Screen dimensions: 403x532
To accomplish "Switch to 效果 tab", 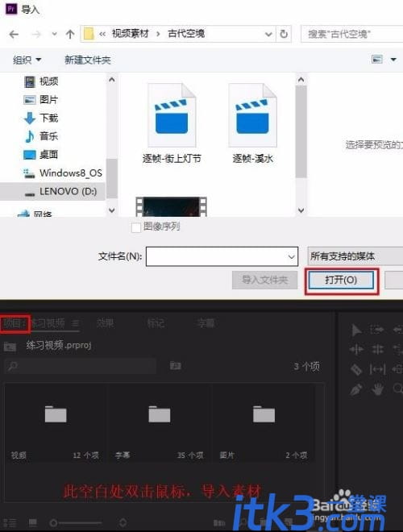I will tap(105, 323).
